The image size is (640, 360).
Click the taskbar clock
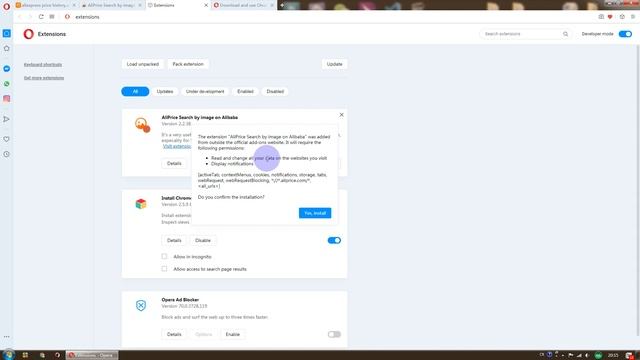coord(613,355)
